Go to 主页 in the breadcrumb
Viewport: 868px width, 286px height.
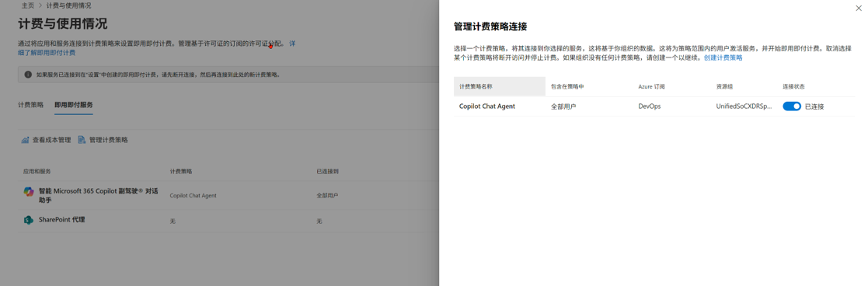click(x=28, y=5)
